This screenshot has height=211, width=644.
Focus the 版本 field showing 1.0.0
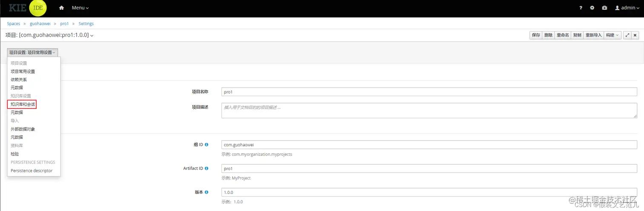pos(429,192)
